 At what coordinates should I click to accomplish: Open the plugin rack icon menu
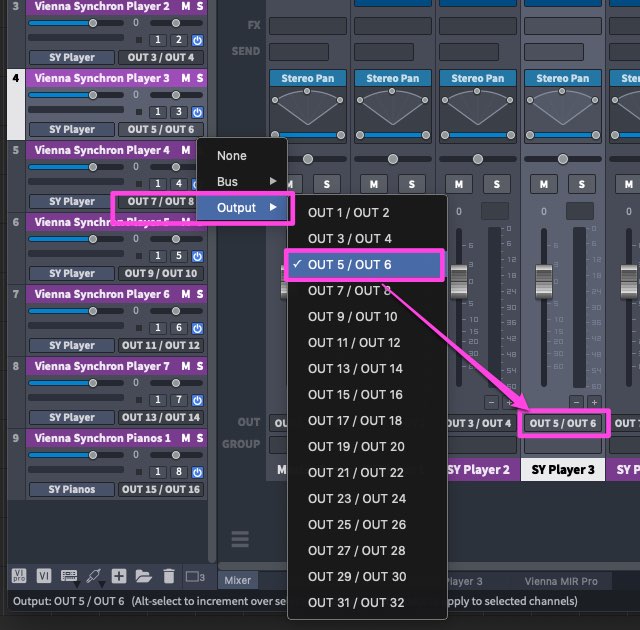coord(69,576)
